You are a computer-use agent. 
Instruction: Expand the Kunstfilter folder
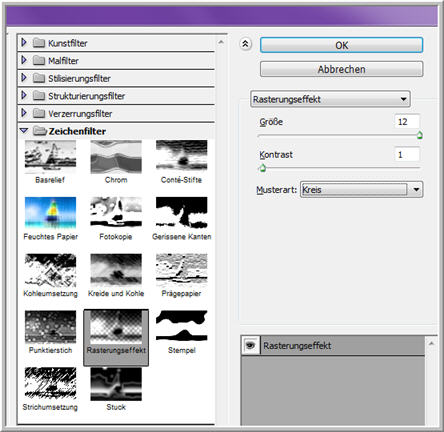(x=24, y=42)
